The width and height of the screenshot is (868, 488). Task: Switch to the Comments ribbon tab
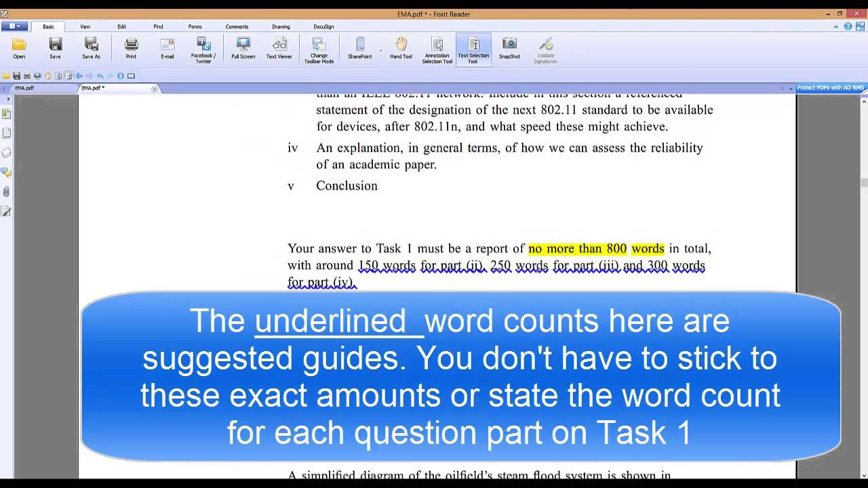[x=237, y=26]
